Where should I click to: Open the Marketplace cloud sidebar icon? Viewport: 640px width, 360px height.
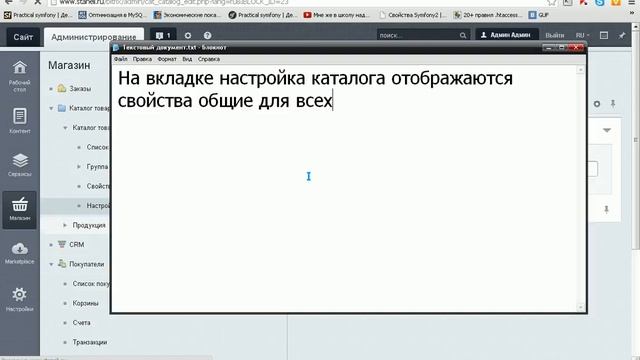pyautogui.click(x=20, y=253)
